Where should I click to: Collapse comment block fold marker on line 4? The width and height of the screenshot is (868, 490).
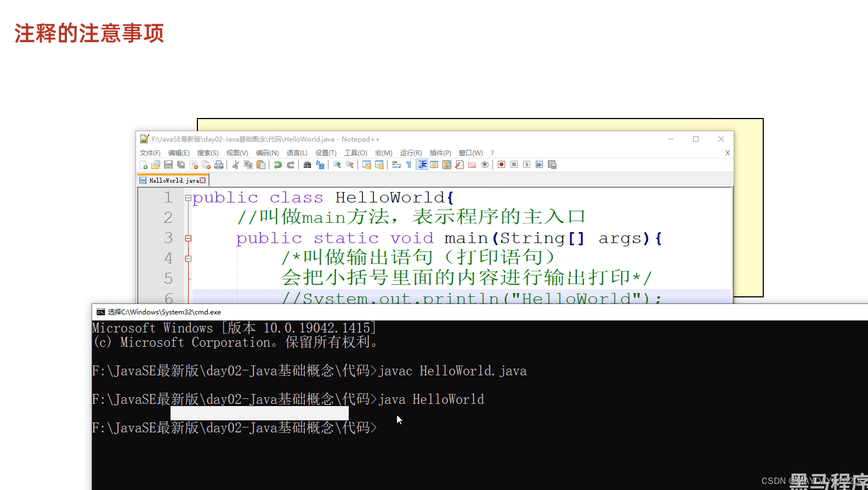(188, 258)
